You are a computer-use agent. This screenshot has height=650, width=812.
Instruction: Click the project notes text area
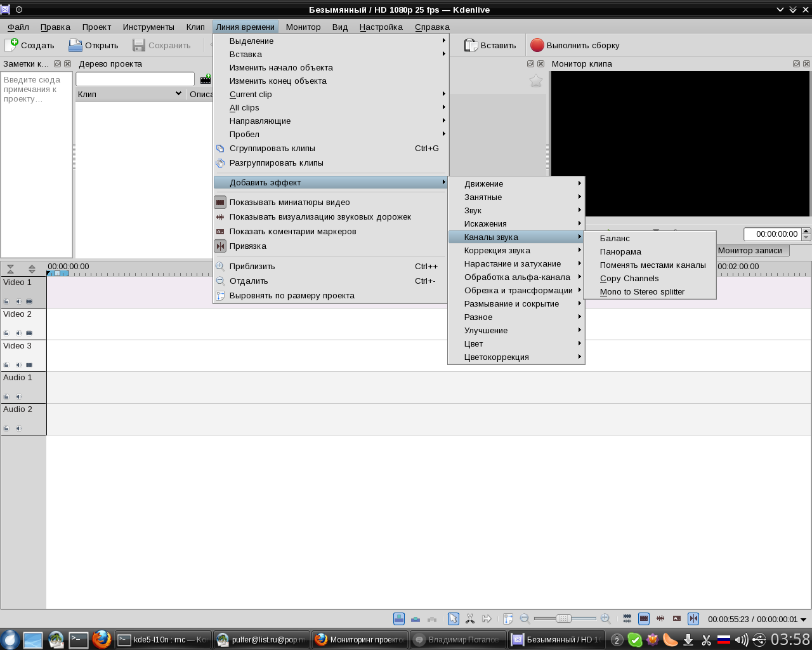37,164
